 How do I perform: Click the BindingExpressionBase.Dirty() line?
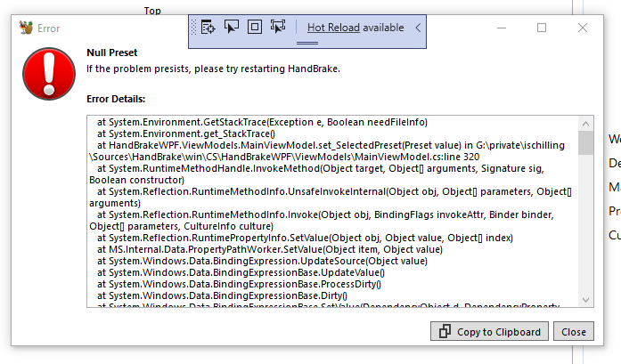pyautogui.click(x=222, y=295)
